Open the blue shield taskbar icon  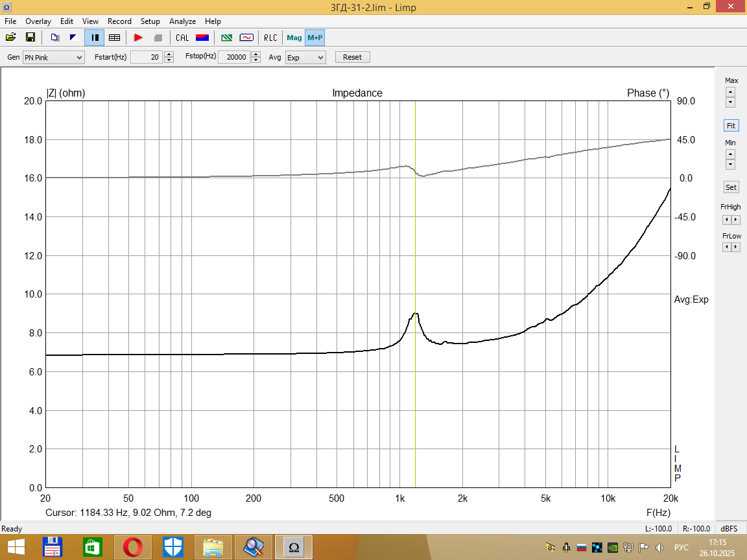tap(173, 547)
